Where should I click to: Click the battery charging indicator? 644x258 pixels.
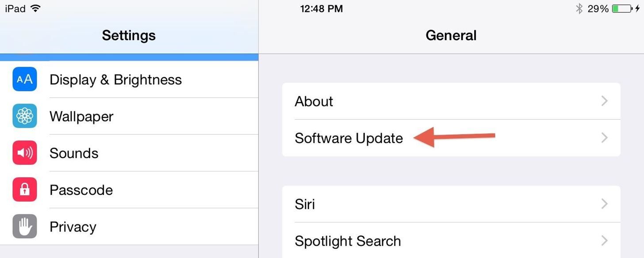[624, 8]
